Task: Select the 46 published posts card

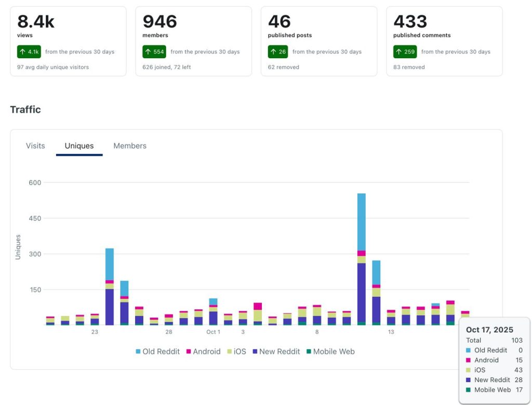Action: pos(318,41)
